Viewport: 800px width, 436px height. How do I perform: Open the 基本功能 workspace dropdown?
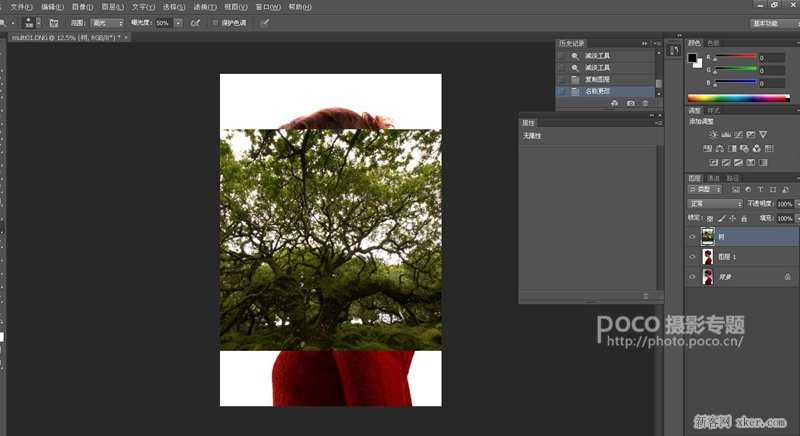pos(771,23)
